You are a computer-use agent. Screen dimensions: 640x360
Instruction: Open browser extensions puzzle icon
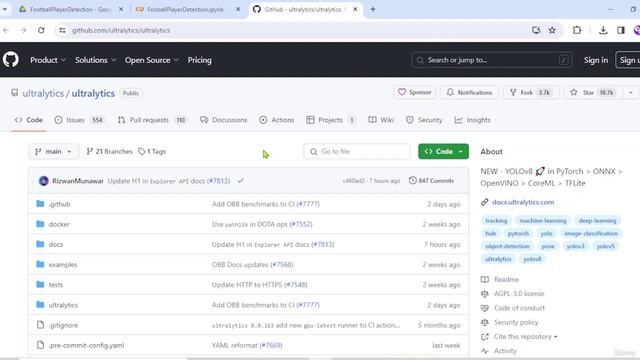coord(577,30)
